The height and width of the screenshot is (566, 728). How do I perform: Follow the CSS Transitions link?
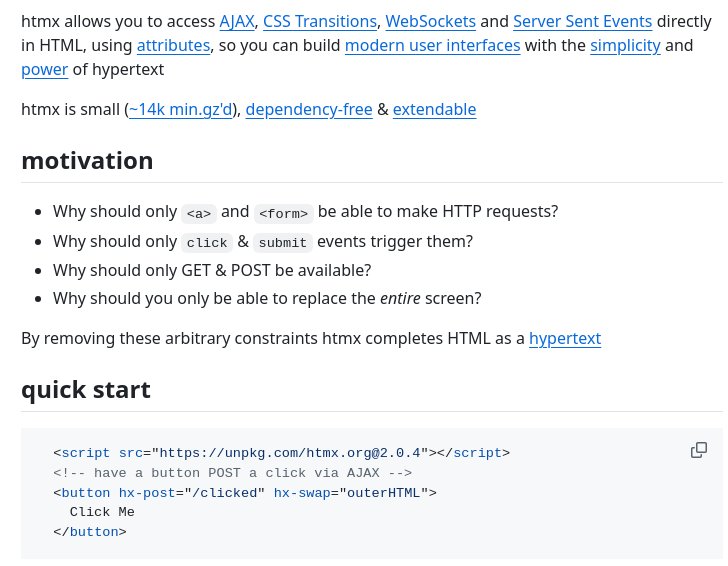[319, 21]
